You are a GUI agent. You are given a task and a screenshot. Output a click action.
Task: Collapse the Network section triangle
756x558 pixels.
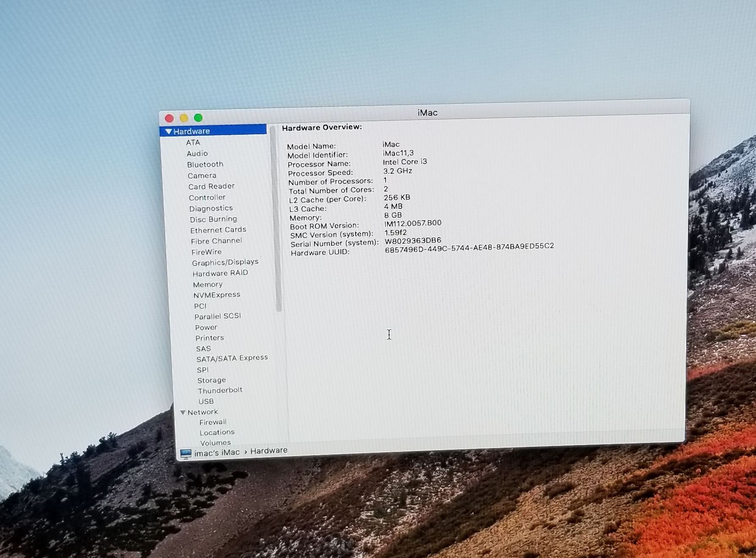(183, 412)
